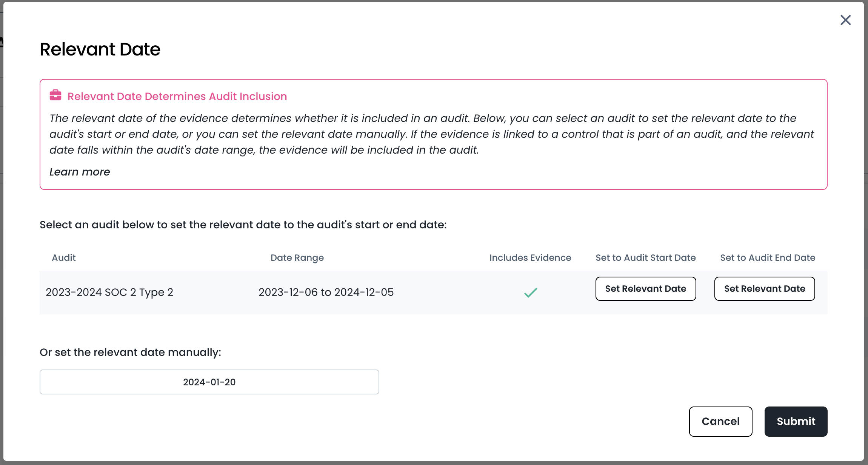Click the Includes Evidence column header
The height and width of the screenshot is (465, 868).
pyautogui.click(x=530, y=258)
